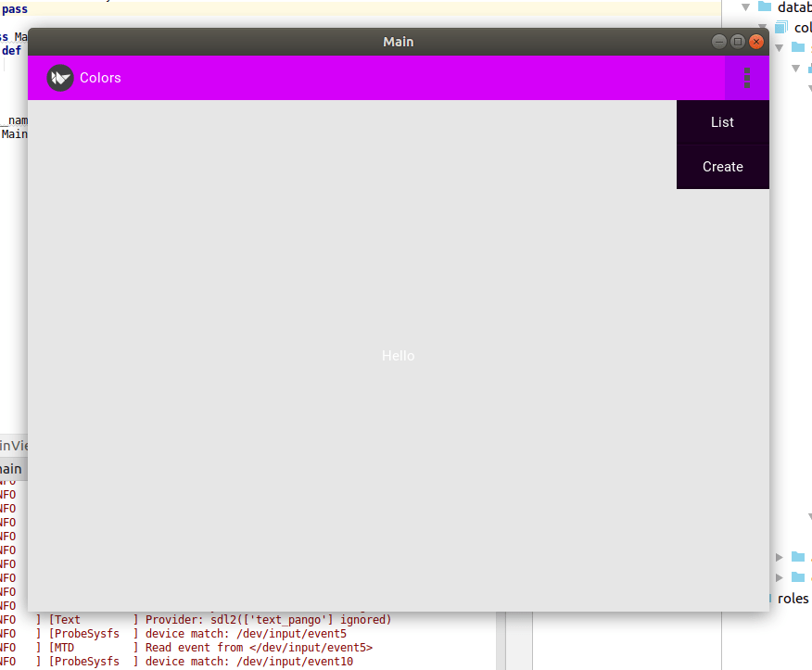Click the log line 'device match: /dev/input/event5'
The image size is (812, 670).
tap(246, 633)
